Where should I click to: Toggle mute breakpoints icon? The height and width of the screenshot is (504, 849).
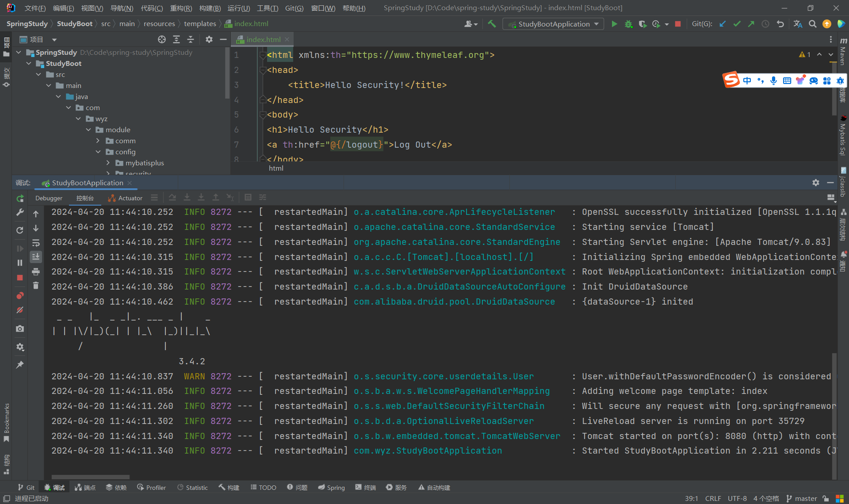[x=20, y=310]
